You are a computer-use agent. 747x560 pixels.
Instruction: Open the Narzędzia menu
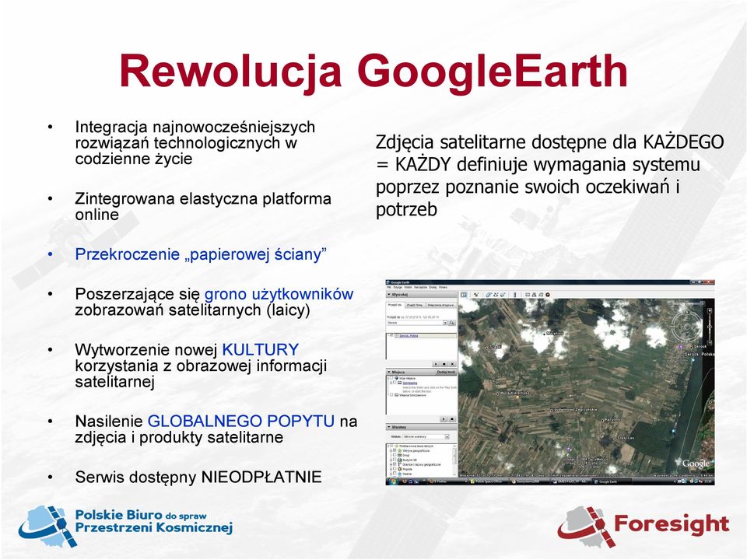[x=421, y=287]
